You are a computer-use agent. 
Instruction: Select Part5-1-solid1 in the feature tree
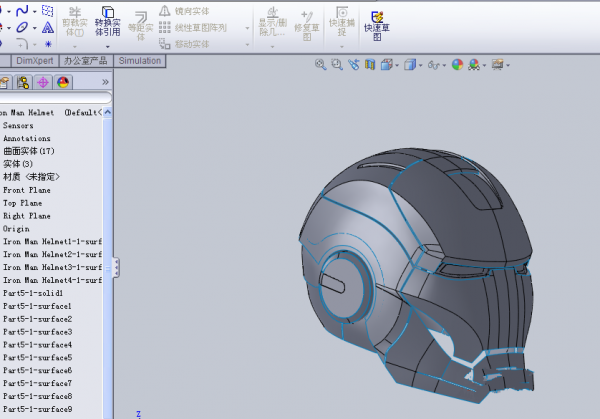(33, 293)
